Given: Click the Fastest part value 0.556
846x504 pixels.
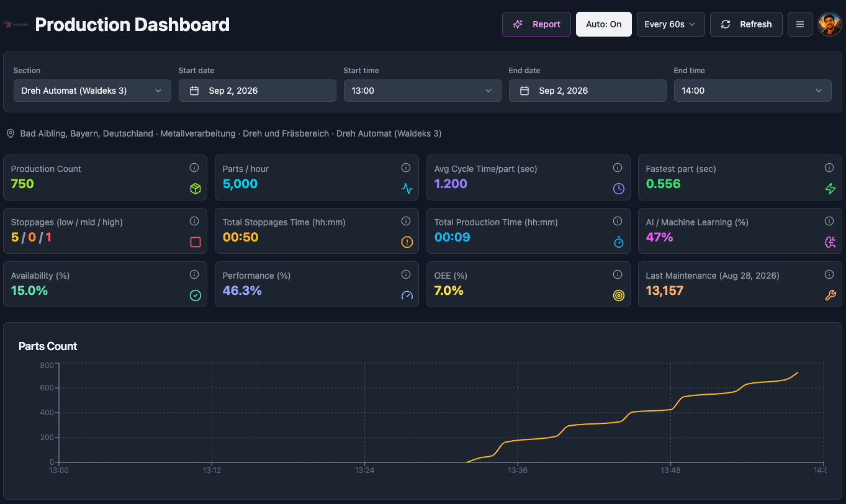Looking at the screenshot, I should click(x=664, y=184).
